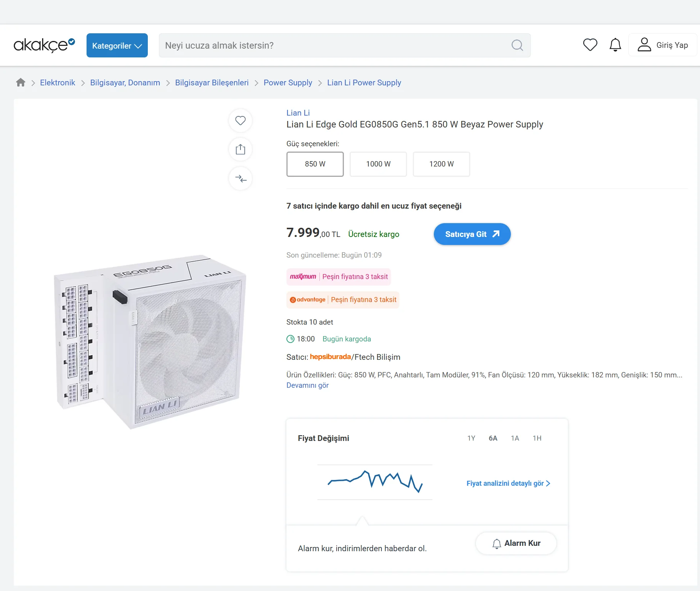
Task: Click the share product icon
Action: (240, 149)
